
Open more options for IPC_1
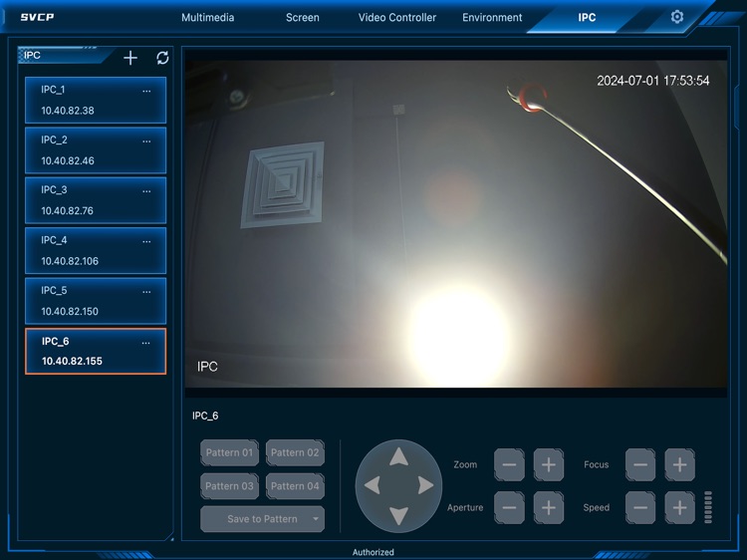[x=146, y=91]
